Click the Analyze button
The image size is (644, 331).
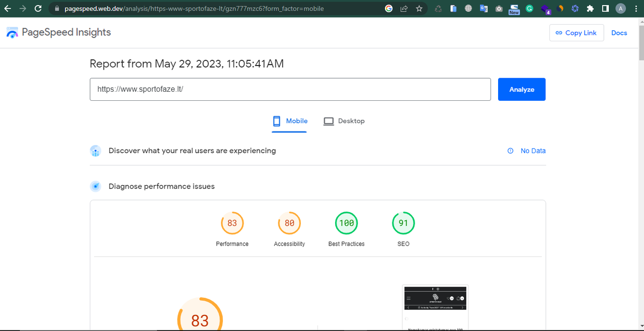(x=522, y=89)
